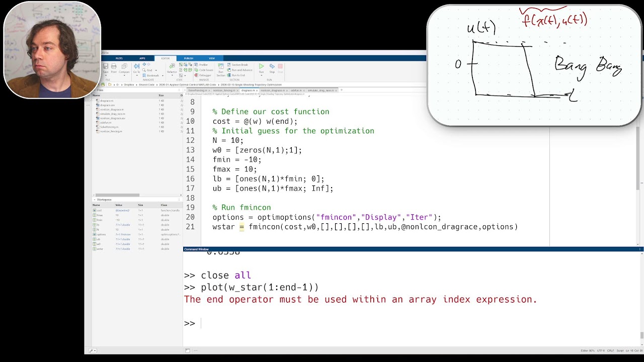Click line 21 in the code editor
Viewport: 644px width, 362px height.
click(365, 227)
